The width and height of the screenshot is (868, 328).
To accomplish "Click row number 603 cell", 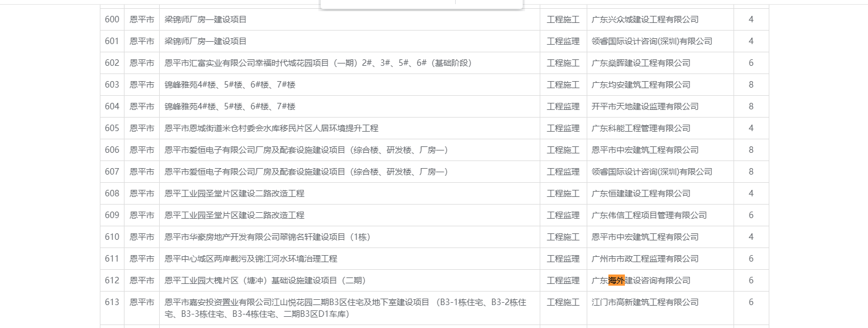I will coord(112,85).
